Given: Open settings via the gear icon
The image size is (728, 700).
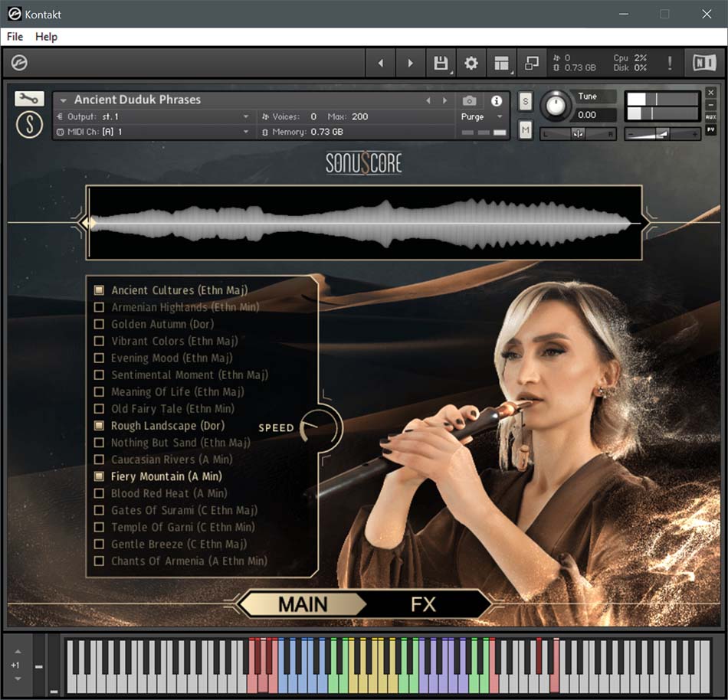Looking at the screenshot, I should tap(471, 63).
